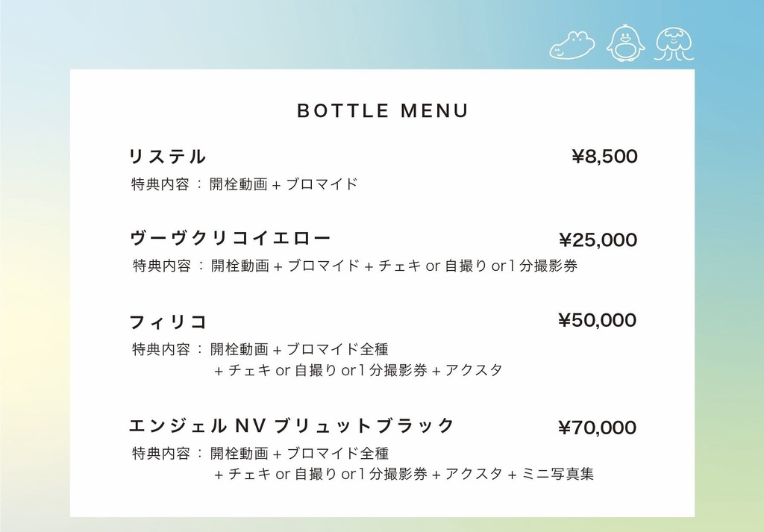The width and height of the screenshot is (764, 532).
Task: Click the 特典内容 label beneath エンジェル NV
Action: point(161,453)
